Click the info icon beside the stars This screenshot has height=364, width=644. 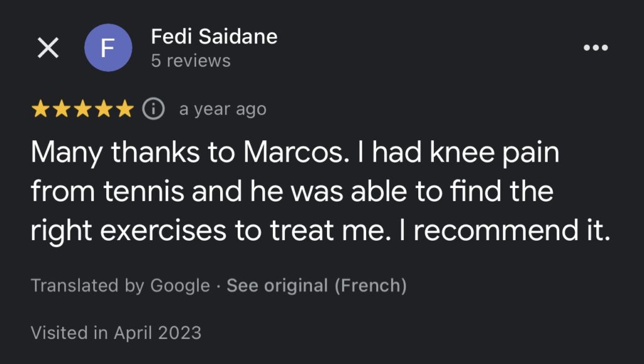[x=153, y=109]
